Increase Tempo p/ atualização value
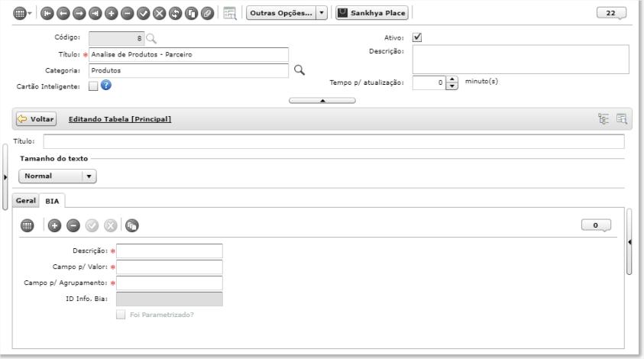644x359 pixels. tap(451, 79)
